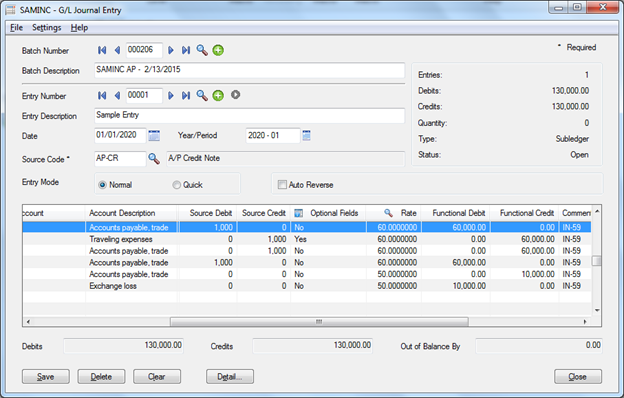This screenshot has height=398, width=624.
Task: Go to previous batch number
Action: [x=117, y=50]
